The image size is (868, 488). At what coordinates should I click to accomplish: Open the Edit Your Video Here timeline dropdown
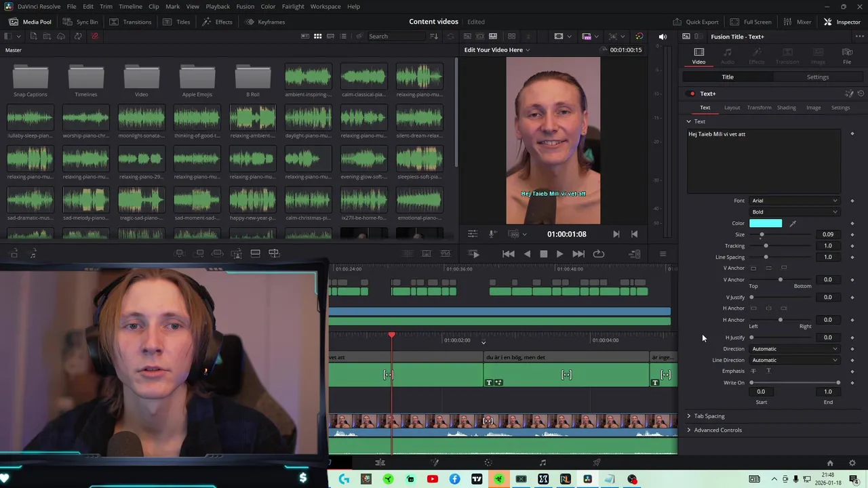[x=496, y=49]
